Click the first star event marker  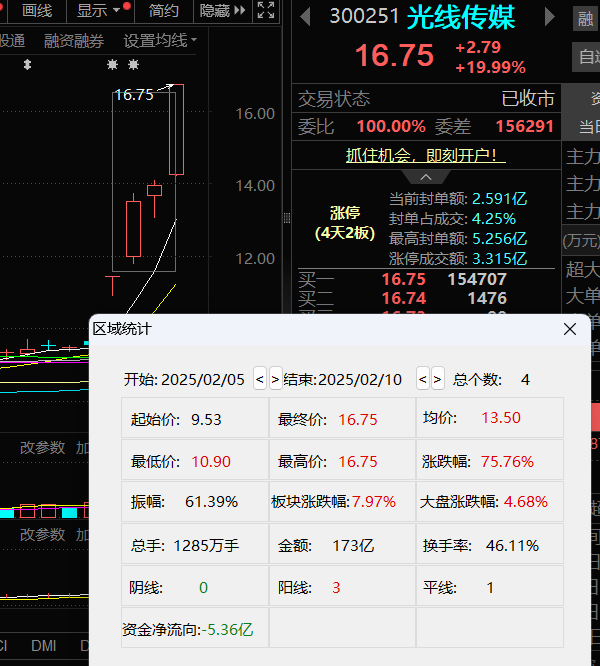(113, 65)
